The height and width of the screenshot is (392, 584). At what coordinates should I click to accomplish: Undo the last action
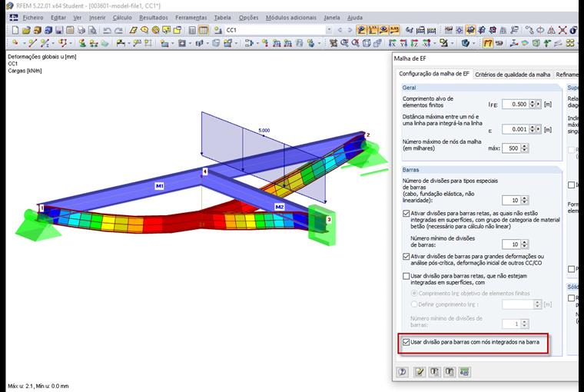(x=107, y=30)
